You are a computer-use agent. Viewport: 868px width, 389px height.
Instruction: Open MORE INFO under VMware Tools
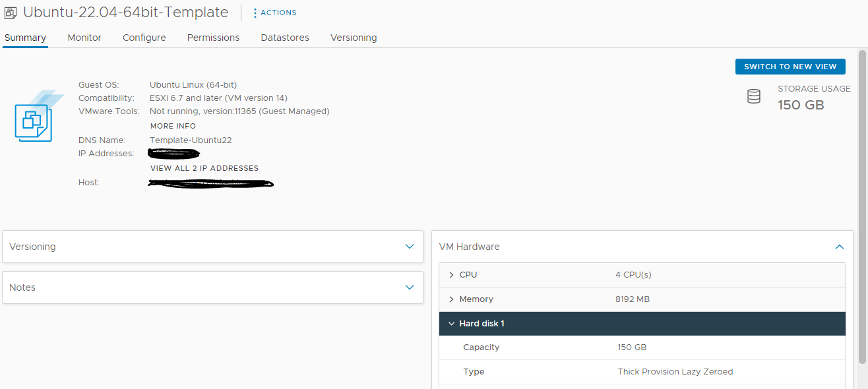click(x=173, y=125)
